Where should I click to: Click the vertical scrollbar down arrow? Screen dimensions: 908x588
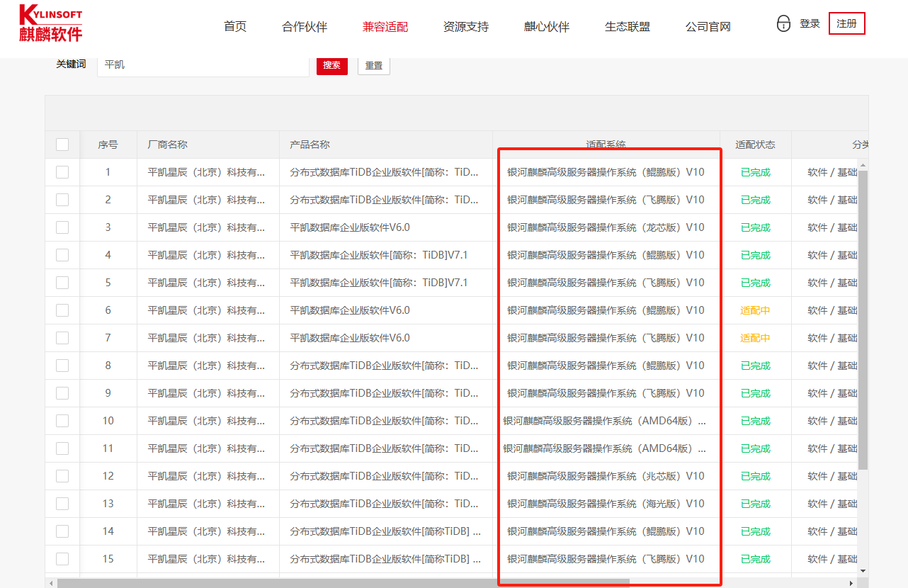[863, 570]
